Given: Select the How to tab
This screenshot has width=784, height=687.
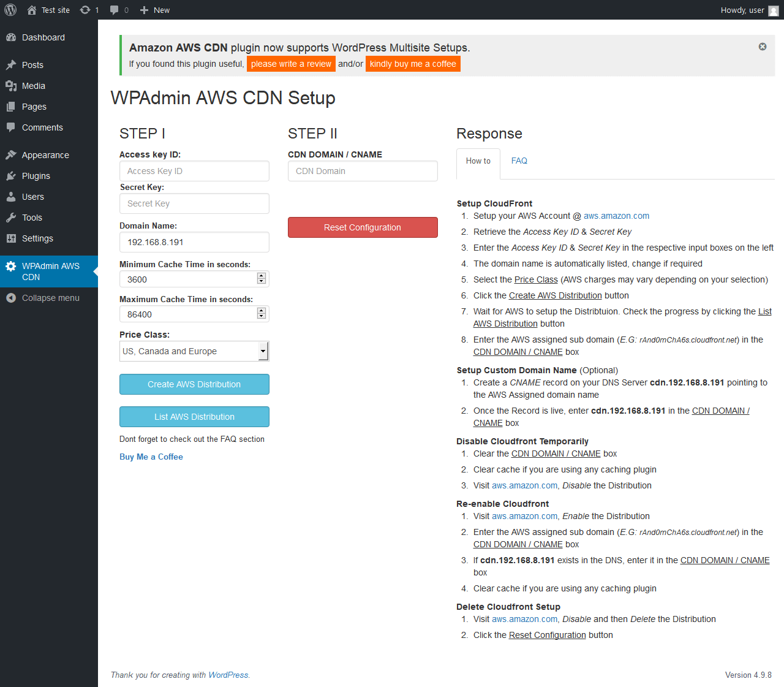Looking at the screenshot, I should click(478, 161).
